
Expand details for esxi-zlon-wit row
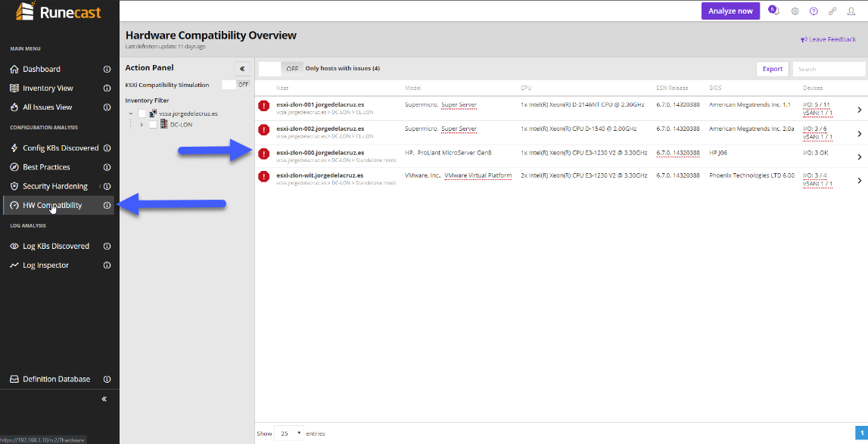[860, 181]
